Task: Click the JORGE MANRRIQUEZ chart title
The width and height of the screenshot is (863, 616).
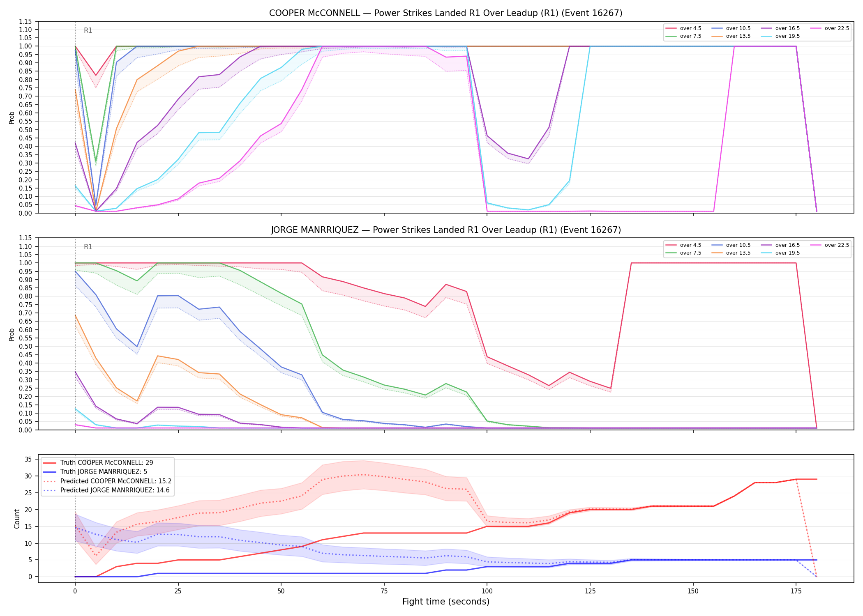Action: pos(445,230)
